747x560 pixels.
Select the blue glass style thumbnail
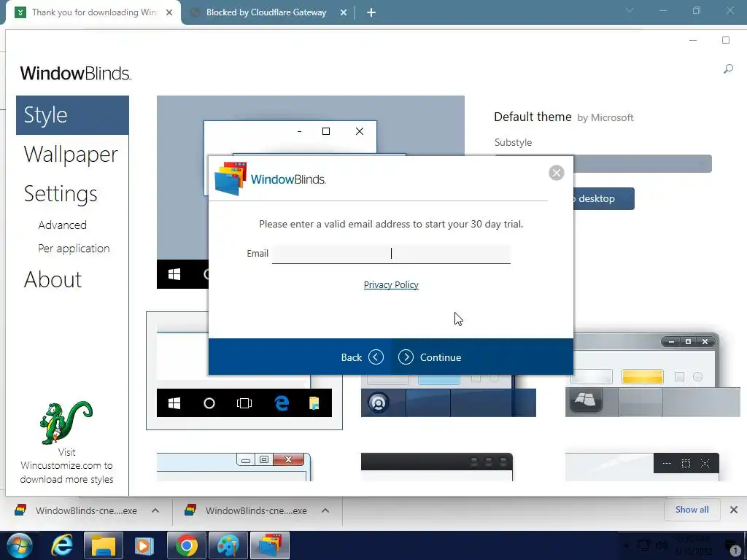(449, 395)
